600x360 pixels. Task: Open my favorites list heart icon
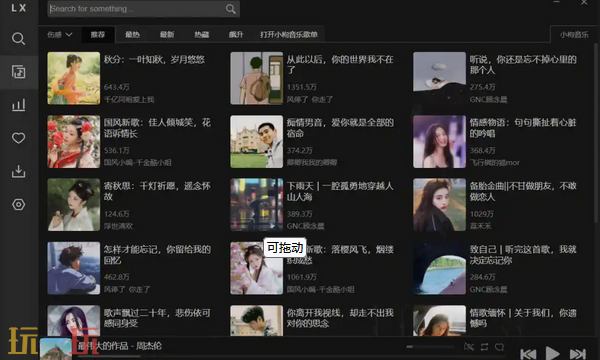pyautogui.click(x=18, y=138)
